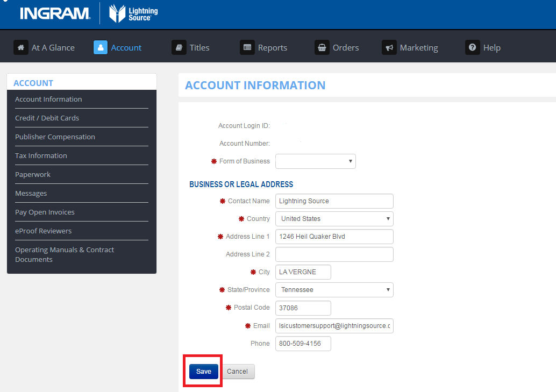This screenshot has width=556, height=392.
Task: Click the Help question mark icon
Action: 472,47
